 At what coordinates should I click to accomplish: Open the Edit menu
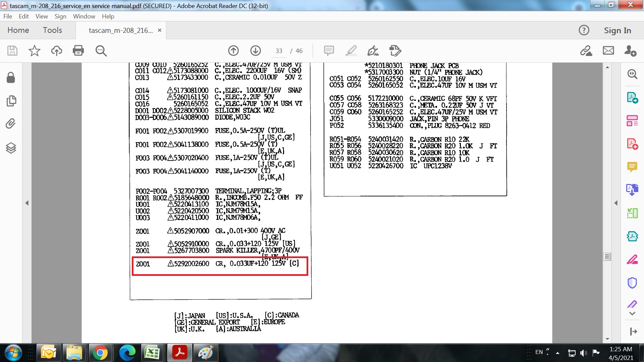[x=23, y=16]
